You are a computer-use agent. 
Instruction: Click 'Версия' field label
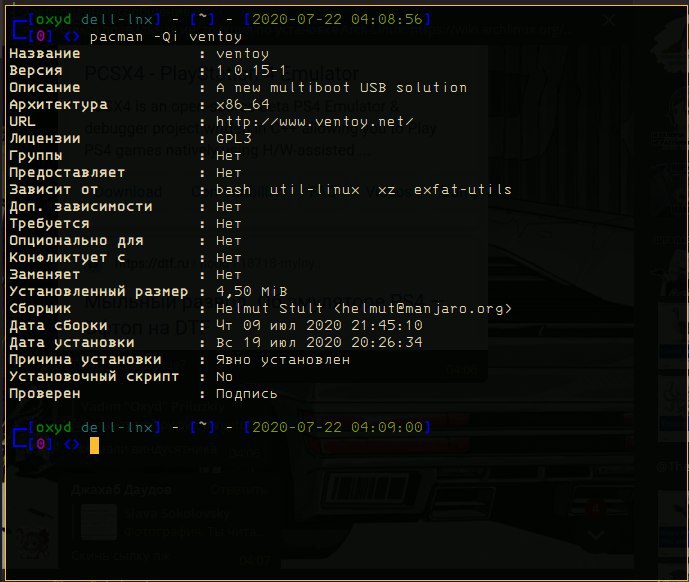pyautogui.click(x=36, y=71)
